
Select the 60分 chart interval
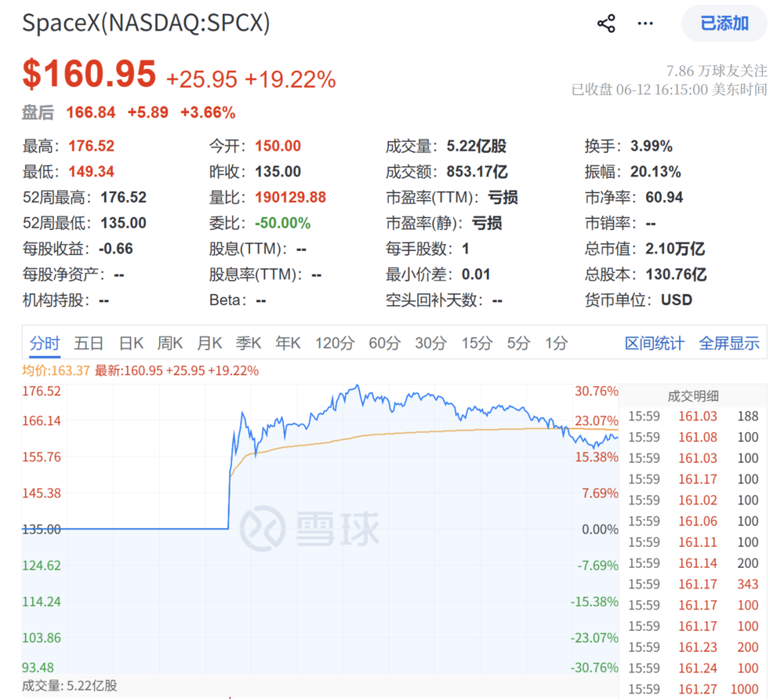point(384,344)
